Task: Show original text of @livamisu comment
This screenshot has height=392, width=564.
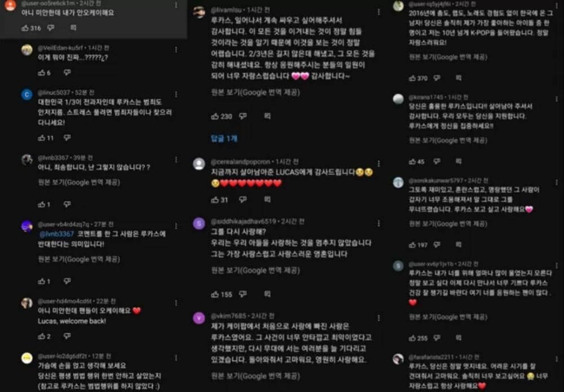Action: (x=255, y=93)
